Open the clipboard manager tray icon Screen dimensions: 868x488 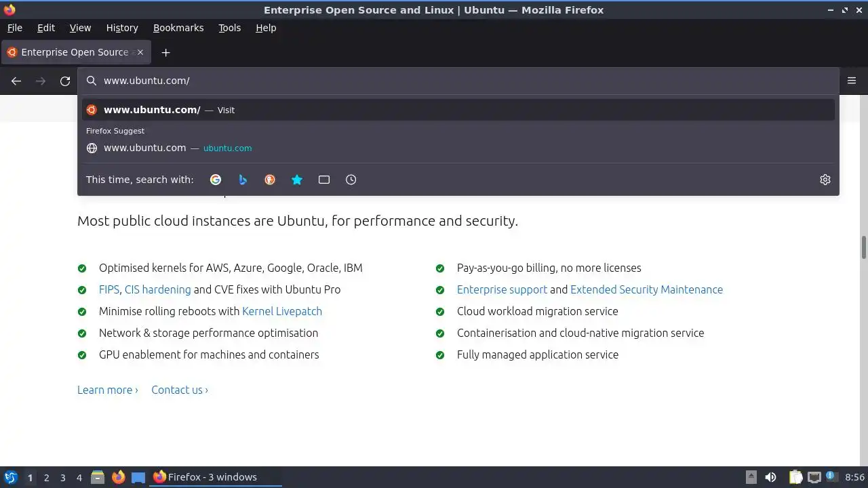795,477
